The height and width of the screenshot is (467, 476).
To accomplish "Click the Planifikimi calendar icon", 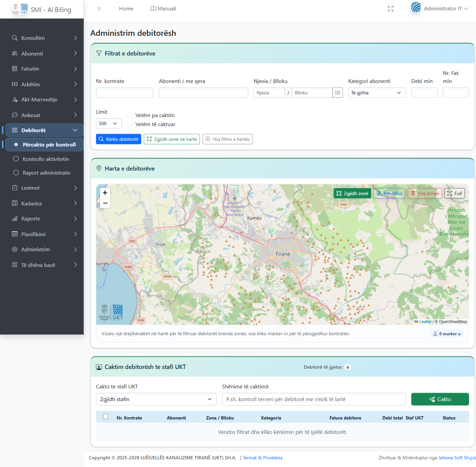I will pos(15,234).
